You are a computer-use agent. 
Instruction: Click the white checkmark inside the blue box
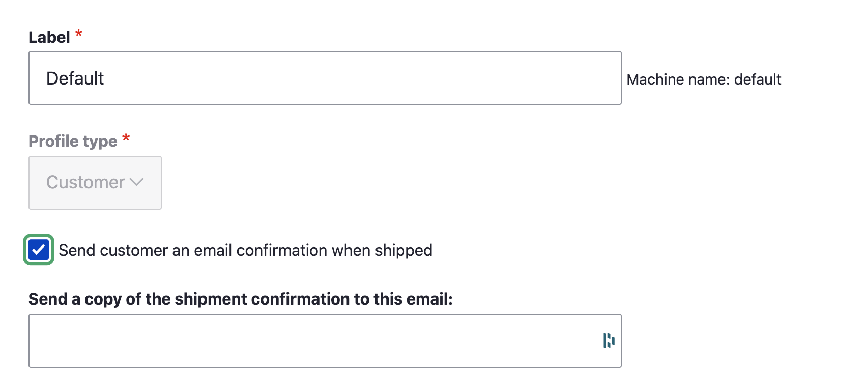[x=39, y=250]
